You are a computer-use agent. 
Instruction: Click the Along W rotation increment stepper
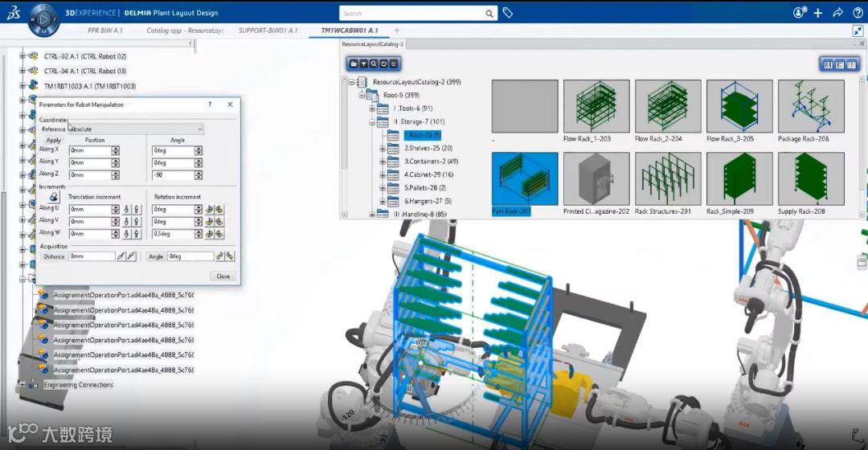coord(199,234)
